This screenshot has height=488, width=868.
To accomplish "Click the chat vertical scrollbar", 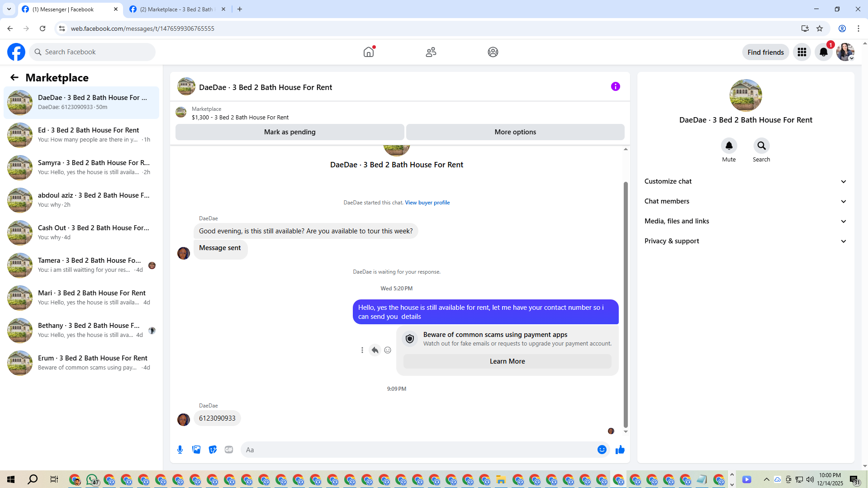I will [x=626, y=304].
